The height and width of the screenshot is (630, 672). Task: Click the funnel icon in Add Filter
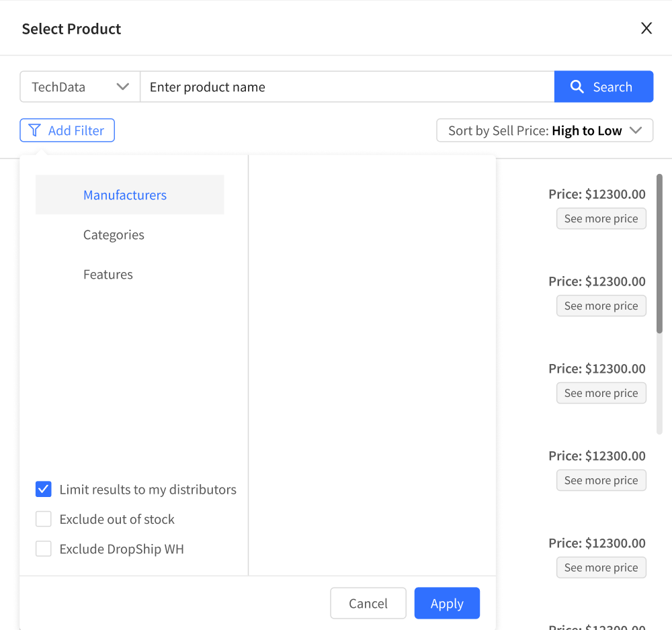point(34,130)
